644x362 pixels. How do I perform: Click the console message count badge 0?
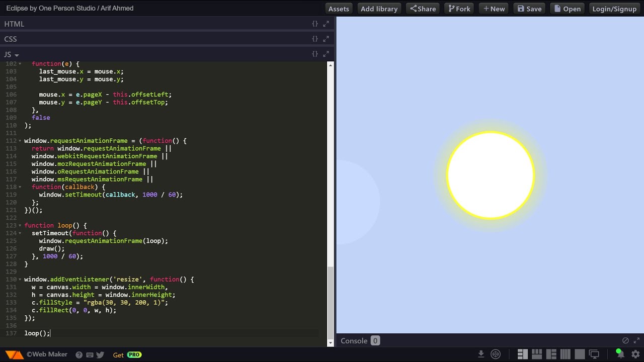[375, 340]
